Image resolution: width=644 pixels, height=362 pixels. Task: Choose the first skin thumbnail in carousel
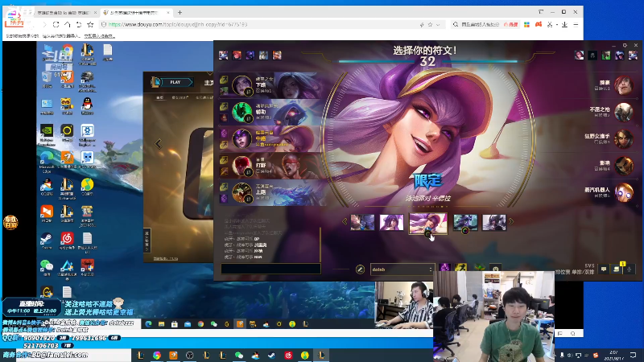[x=362, y=223]
